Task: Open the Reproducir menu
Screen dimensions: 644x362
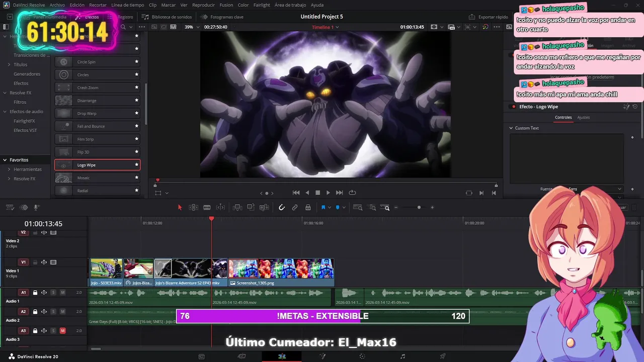Action: click(x=203, y=5)
